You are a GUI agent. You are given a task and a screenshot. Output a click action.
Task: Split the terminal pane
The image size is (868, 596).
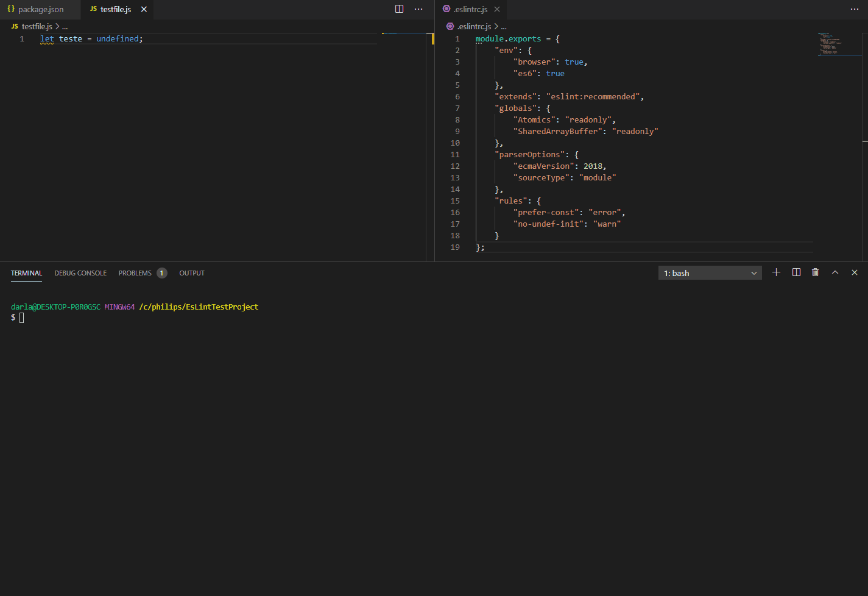(796, 272)
